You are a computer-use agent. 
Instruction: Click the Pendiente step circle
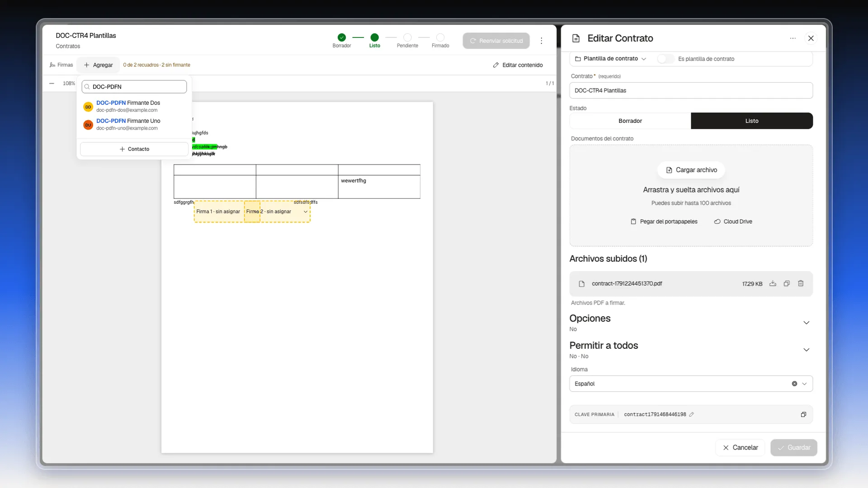407,38
